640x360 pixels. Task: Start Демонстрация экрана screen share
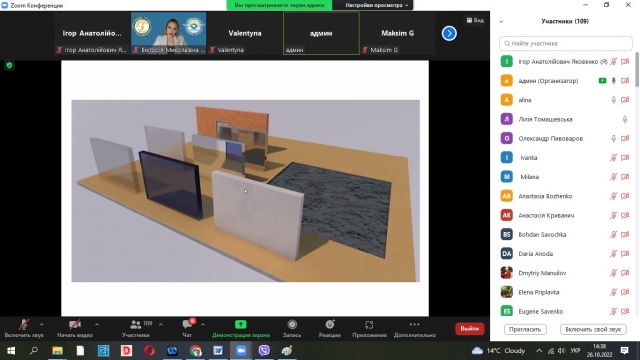(x=241, y=329)
